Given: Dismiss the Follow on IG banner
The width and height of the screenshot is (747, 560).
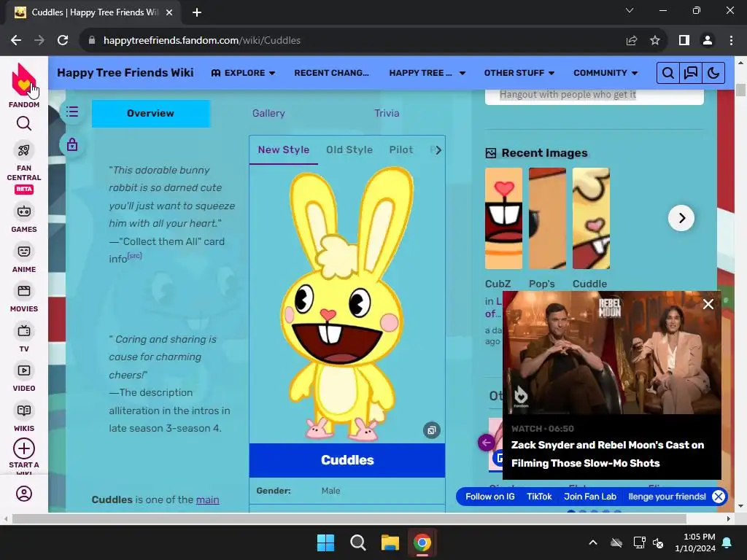Looking at the screenshot, I should pyautogui.click(x=719, y=497).
